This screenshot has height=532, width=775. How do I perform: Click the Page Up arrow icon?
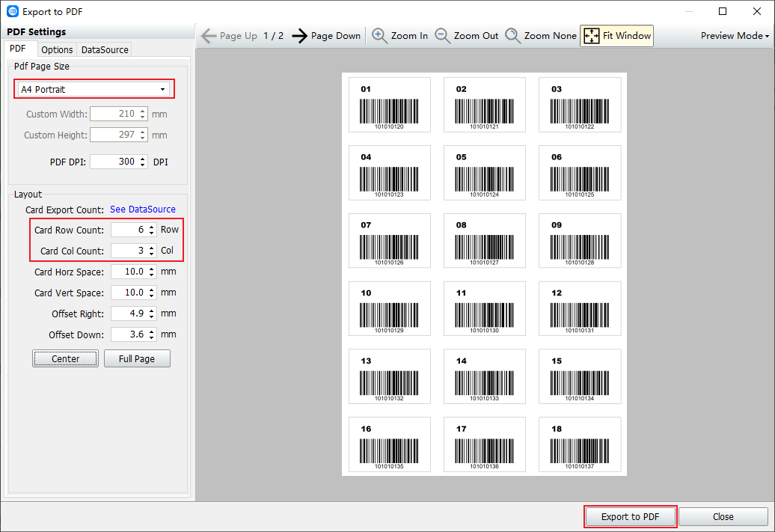click(x=209, y=36)
